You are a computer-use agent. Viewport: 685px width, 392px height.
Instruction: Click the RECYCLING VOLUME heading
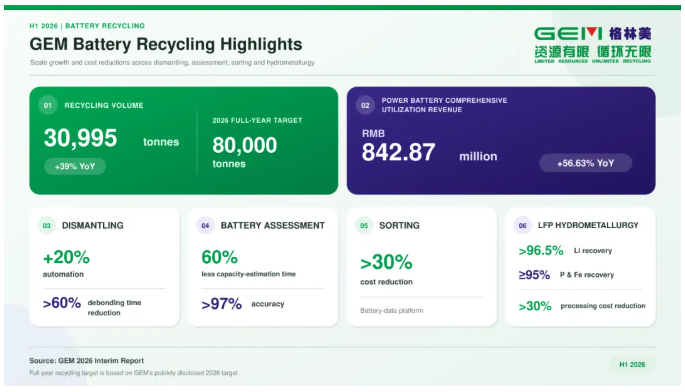104,105
